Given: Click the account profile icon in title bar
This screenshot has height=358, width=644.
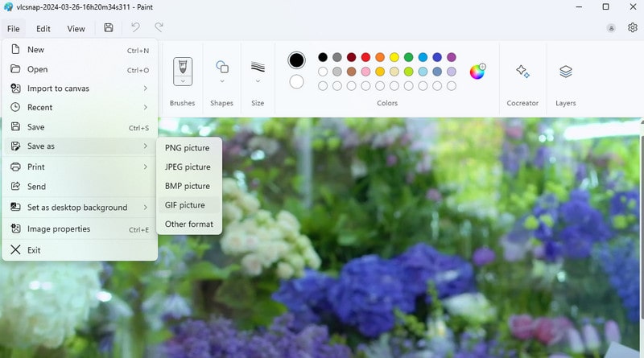Looking at the screenshot, I should 612,28.
